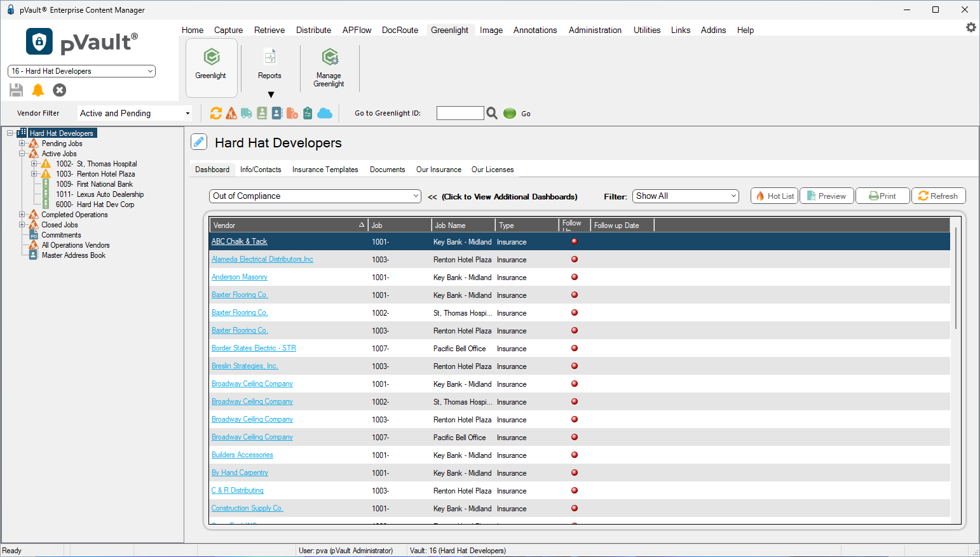The image size is (980, 557).
Task: Click the Go to Greenlight ID input field
Action: [x=460, y=113]
